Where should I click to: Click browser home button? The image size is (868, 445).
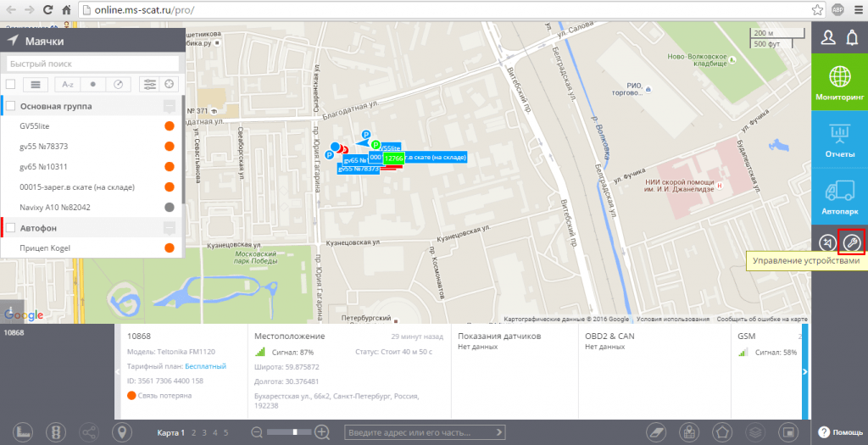[66, 10]
